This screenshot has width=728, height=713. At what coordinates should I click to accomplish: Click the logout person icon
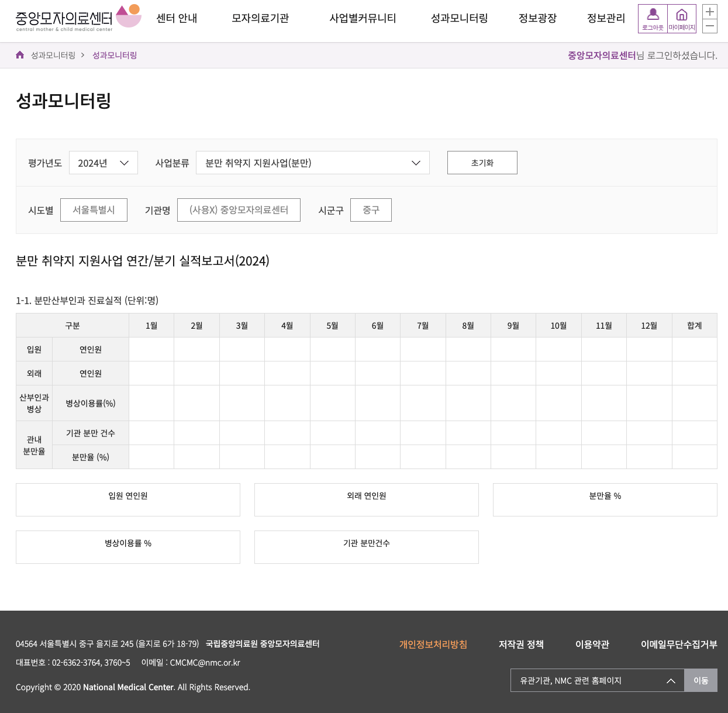point(653,18)
